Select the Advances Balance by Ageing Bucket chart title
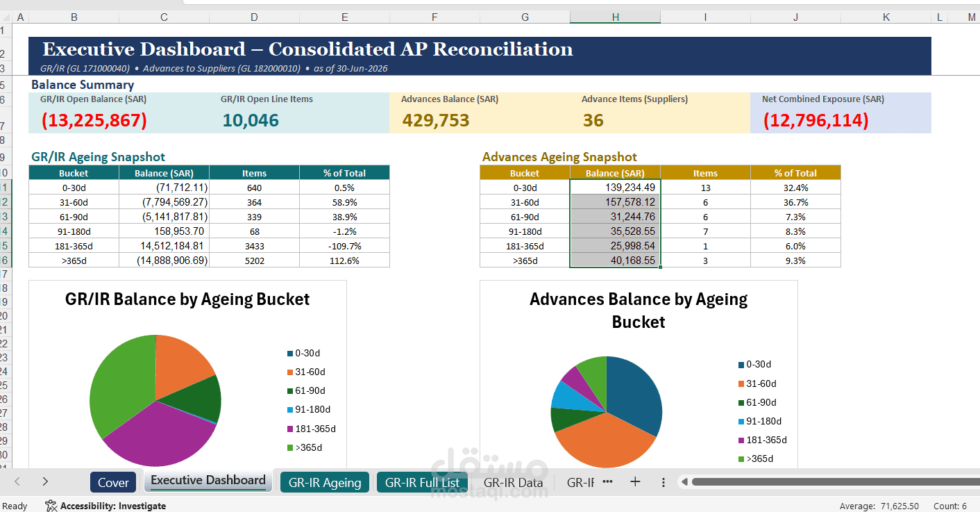The image size is (980, 512). point(639,311)
